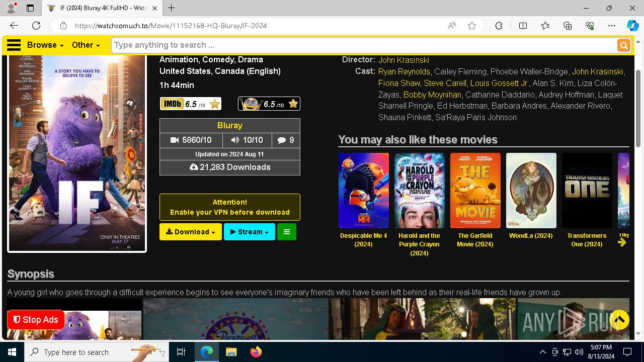The width and height of the screenshot is (644, 362).
Task: Click the green list menu button
Action: 287,232
